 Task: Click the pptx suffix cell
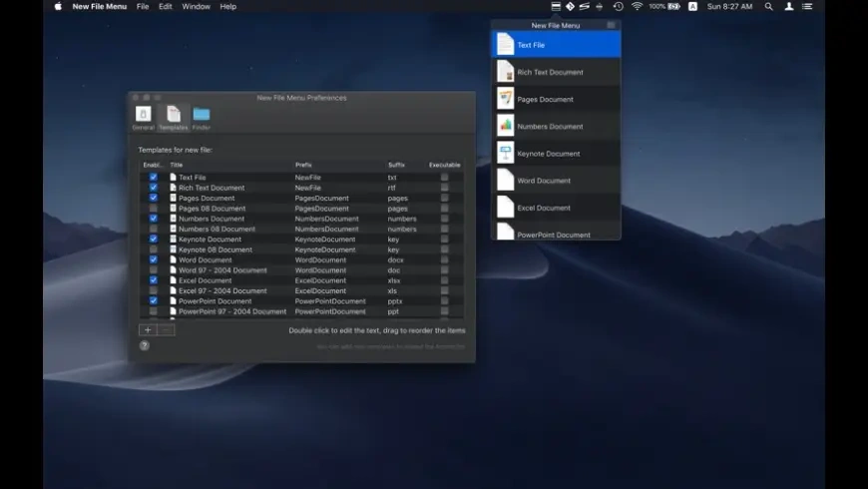click(x=395, y=301)
